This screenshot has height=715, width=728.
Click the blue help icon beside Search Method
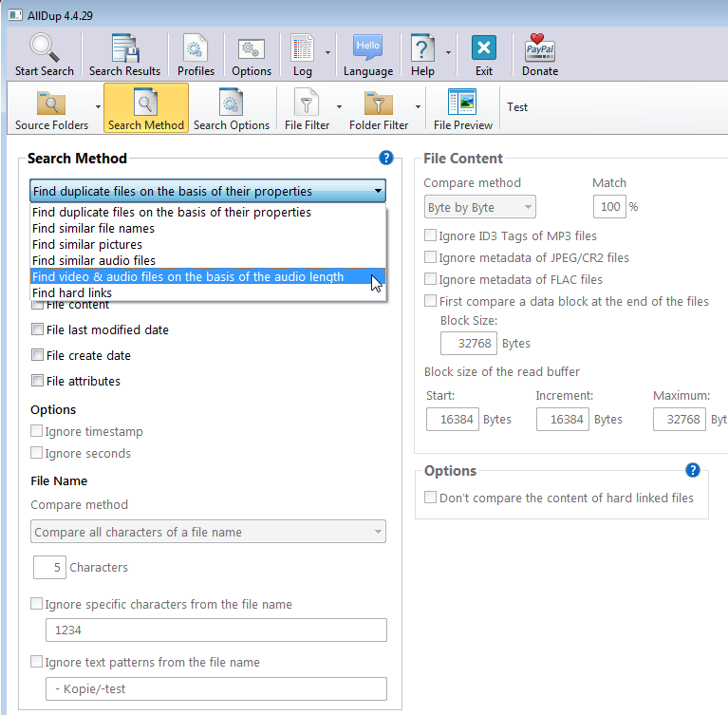pos(385,159)
